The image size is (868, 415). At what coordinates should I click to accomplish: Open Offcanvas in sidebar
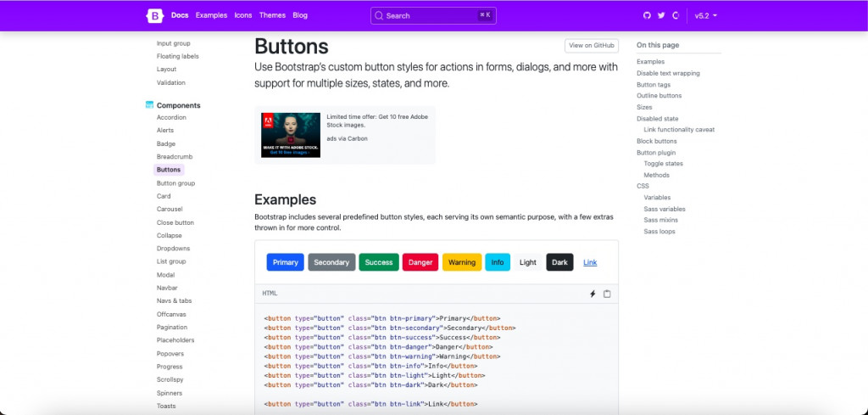[x=171, y=314]
